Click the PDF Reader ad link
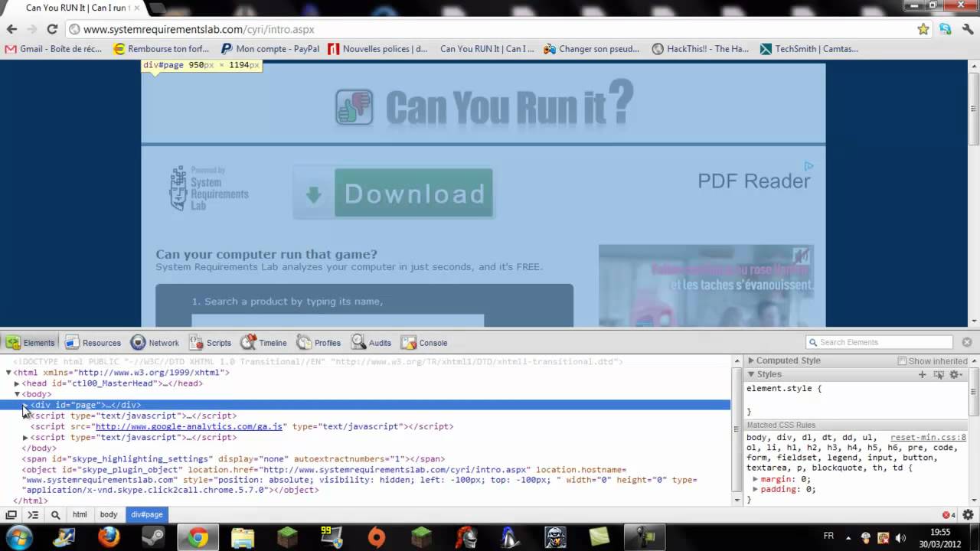 coord(753,181)
